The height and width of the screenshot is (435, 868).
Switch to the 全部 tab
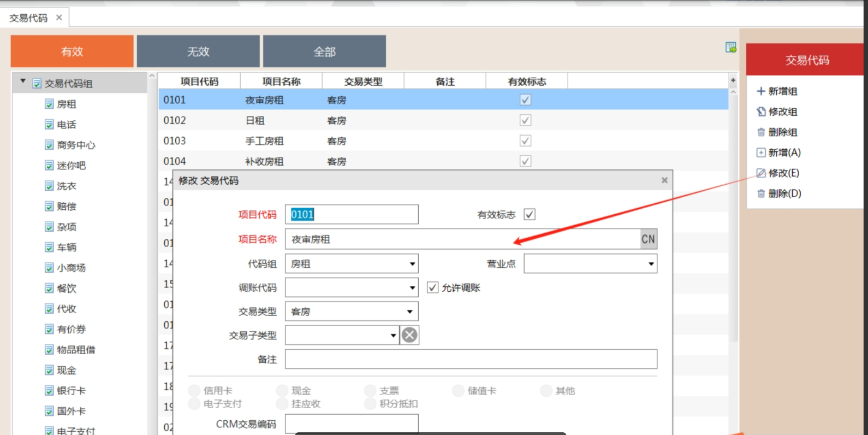coord(324,51)
